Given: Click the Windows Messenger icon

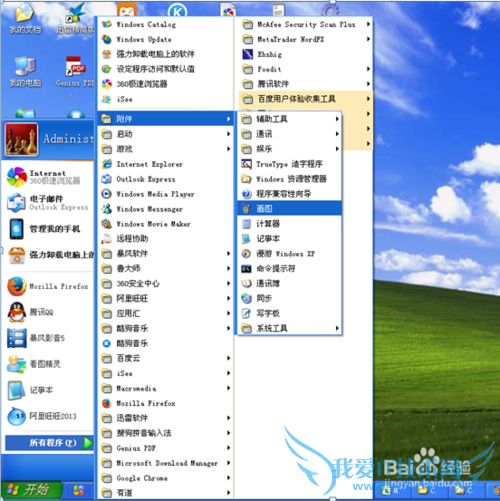Looking at the screenshot, I should coord(107,209).
